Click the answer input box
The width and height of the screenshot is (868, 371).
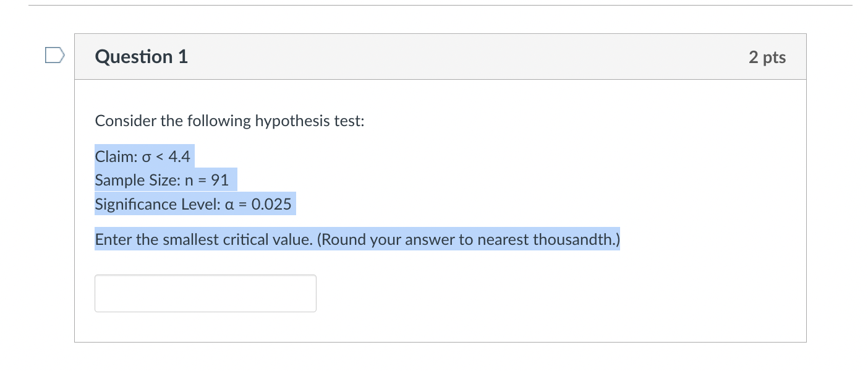tap(205, 293)
